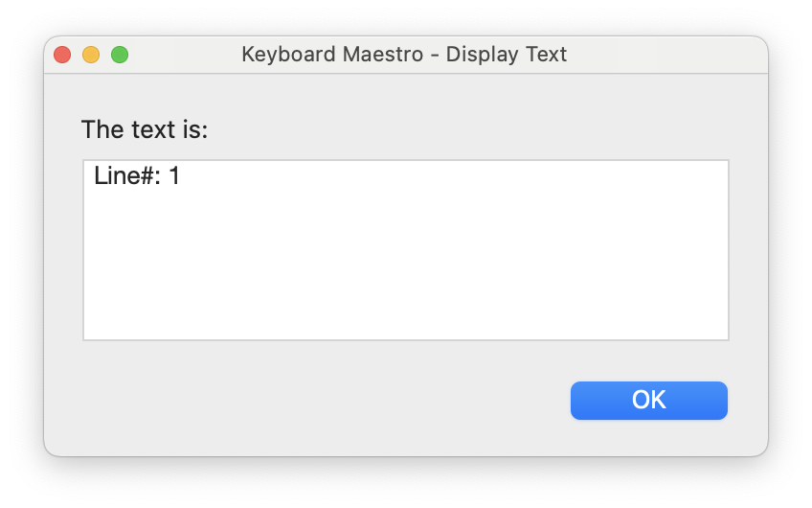812x508 pixels.
Task: Click the hyphen in the window title
Action: coord(435,56)
